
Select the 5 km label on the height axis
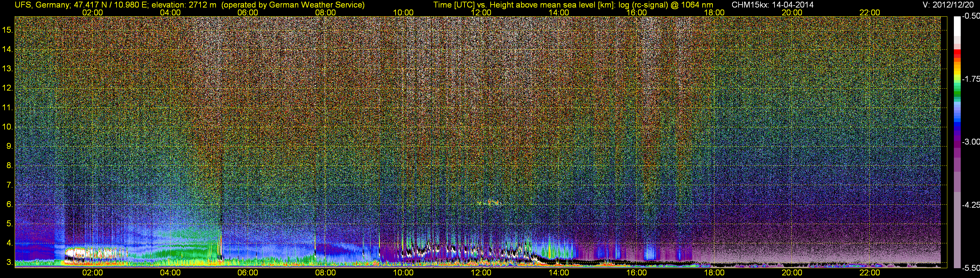[x=9, y=224]
